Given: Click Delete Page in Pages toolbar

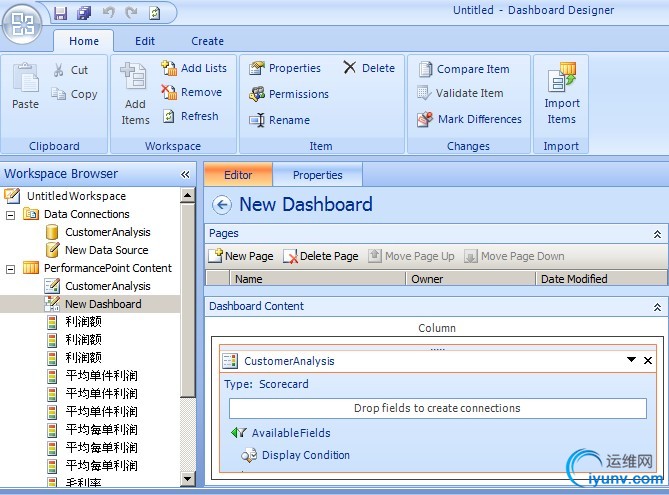Looking at the screenshot, I should [321, 256].
